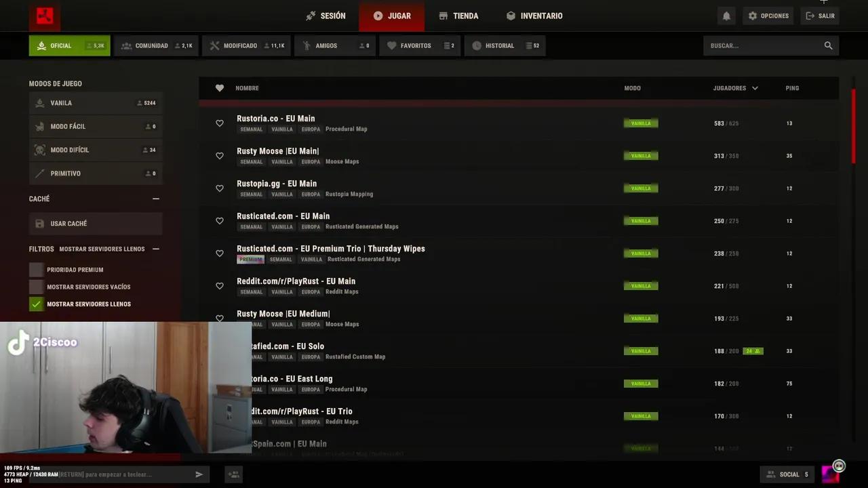Toggle Usar Caché option
868x488 pixels.
coord(96,224)
